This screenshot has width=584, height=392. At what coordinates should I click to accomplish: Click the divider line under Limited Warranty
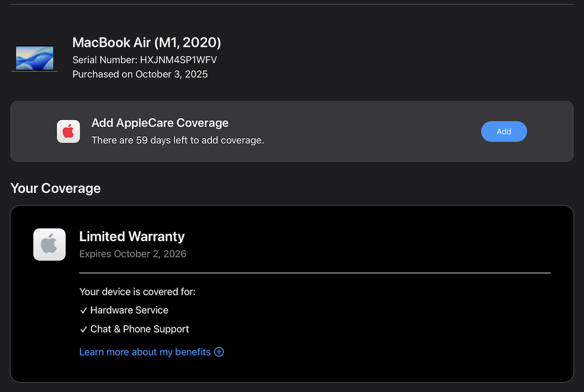coord(315,273)
